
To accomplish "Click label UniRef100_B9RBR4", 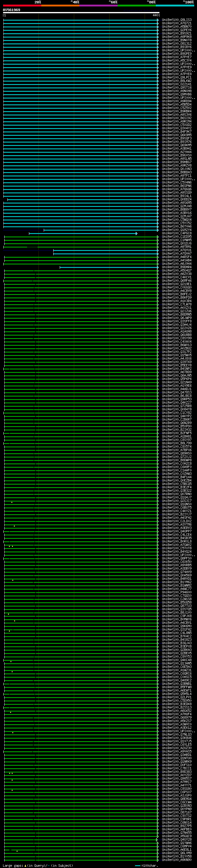I will pyautogui.click(x=177, y=111).
